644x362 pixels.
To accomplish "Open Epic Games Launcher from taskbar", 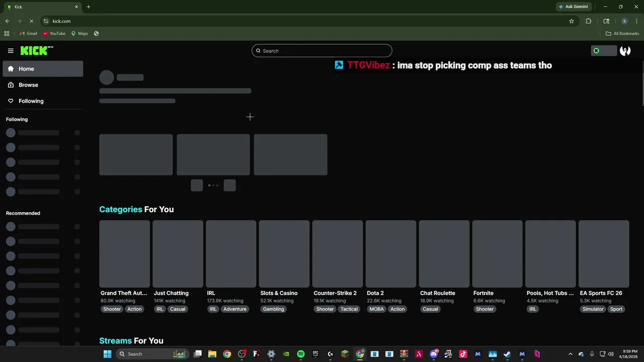I will (x=315, y=354).
